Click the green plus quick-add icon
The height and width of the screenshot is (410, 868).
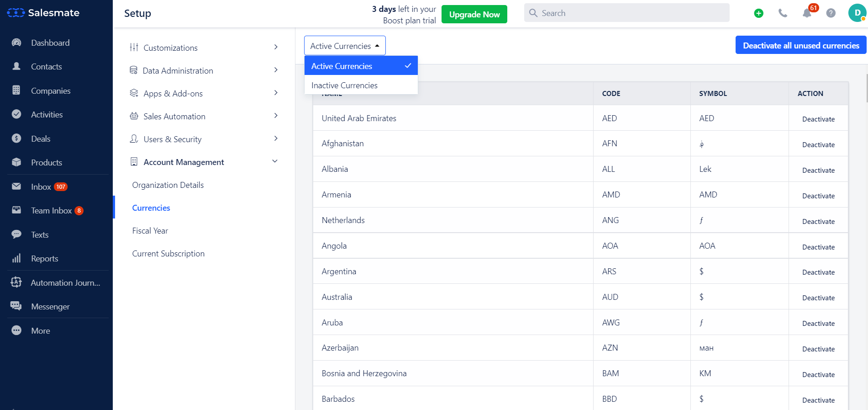pos(758,13)
